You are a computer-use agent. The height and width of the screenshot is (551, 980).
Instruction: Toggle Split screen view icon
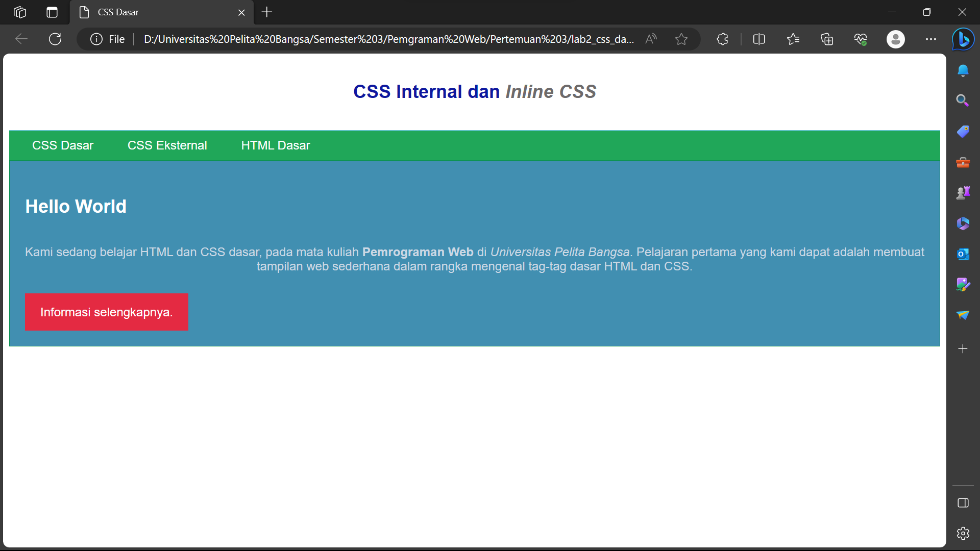[x=759, y=39]
